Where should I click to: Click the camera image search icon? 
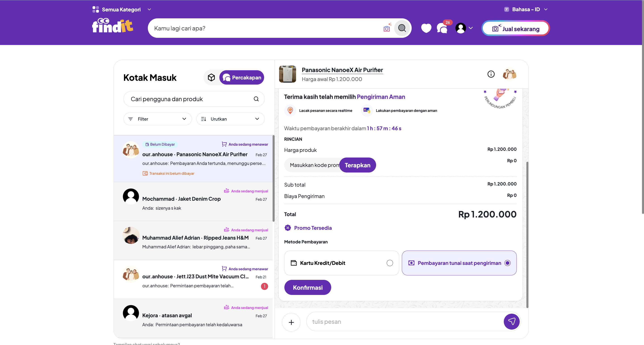(387, 28)
